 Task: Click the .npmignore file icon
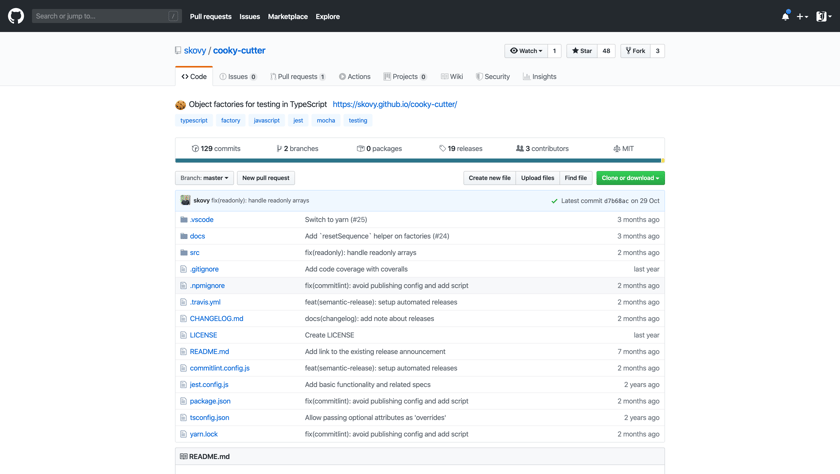click(184, 286)
